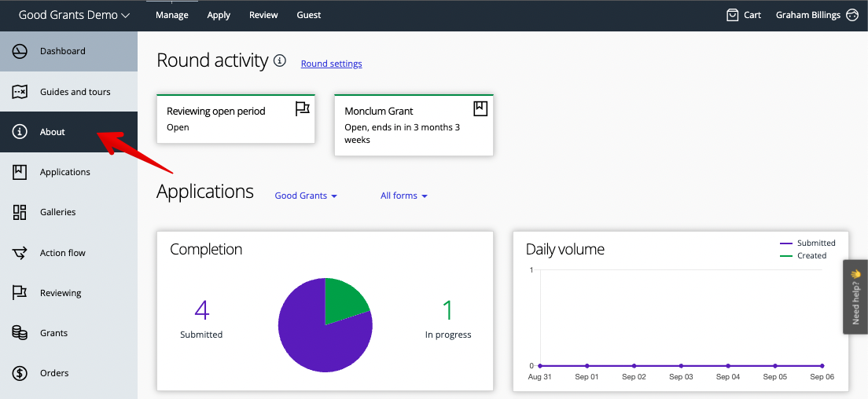This screenshot has height=399, width=868.
Task: Switch to the Apply tab
Action: click(219, 15)
